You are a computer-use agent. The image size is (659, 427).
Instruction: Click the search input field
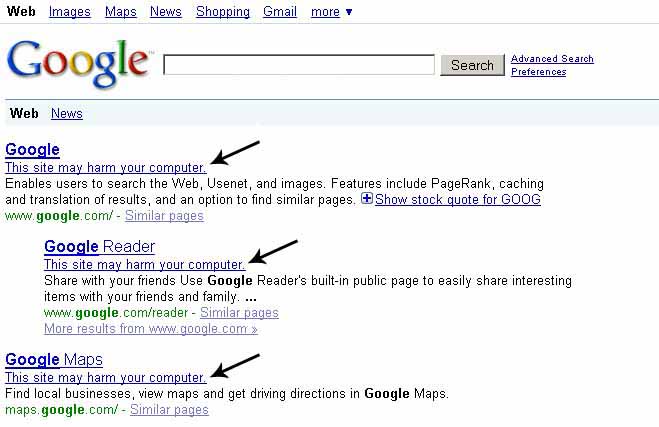[x=298, y=65]
